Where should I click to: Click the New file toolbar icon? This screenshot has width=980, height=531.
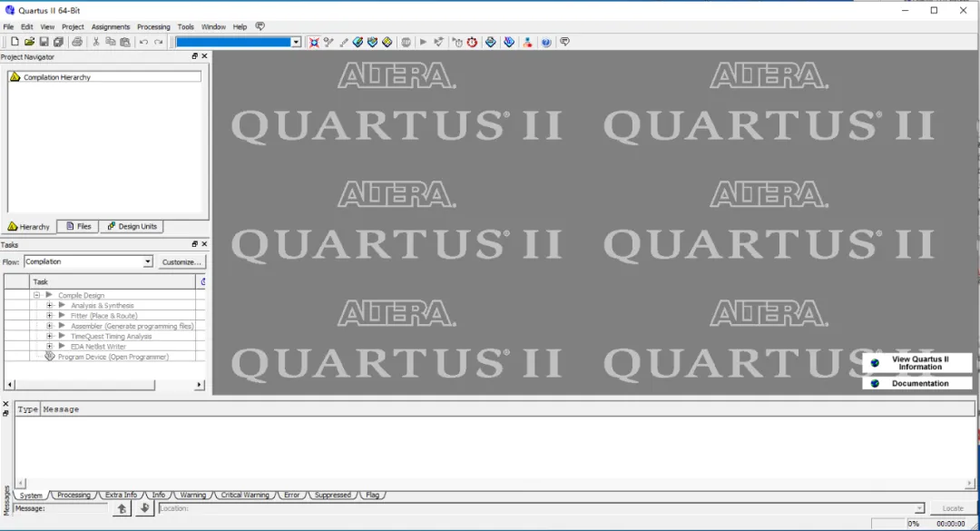[x=15, y=42]
